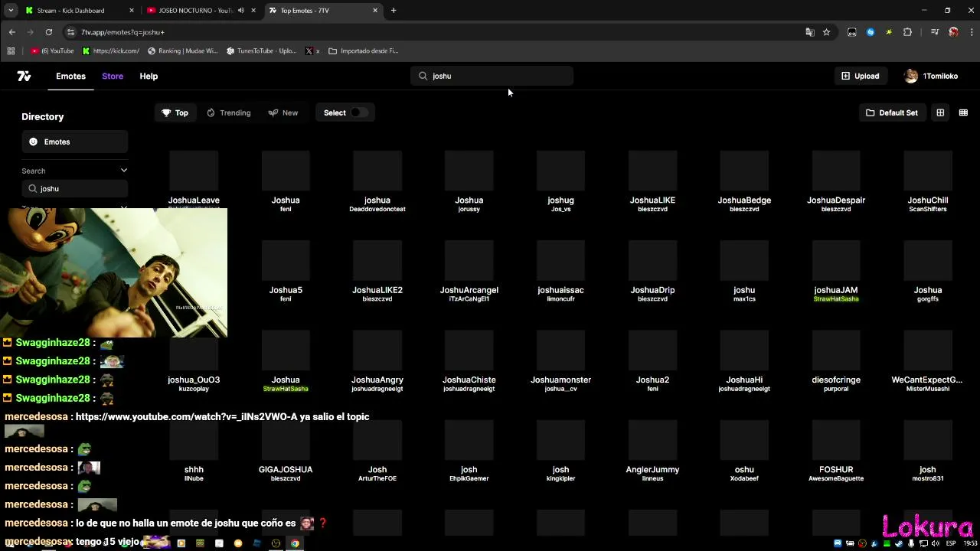
Task: Bookmark this page with the star icon
Action: pyautogui.click(x=826, y=32)
